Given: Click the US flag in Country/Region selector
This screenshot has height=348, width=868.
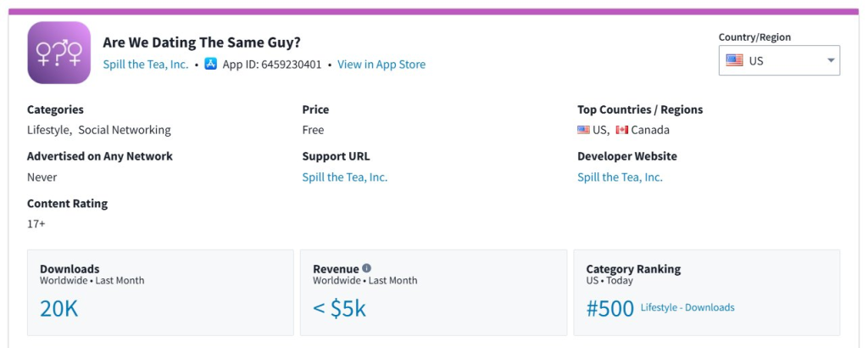Looking at the screenshot, I should coord(734,60).
